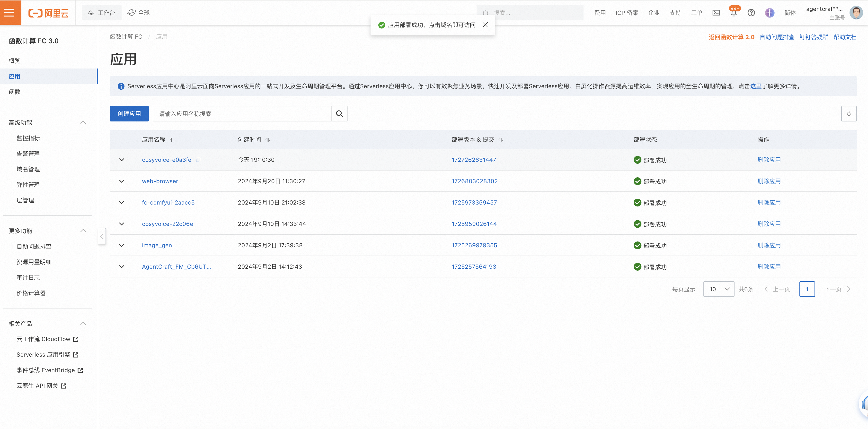Collapse the 高级功能 sidebar section
This screenshot has height=429, width=868.
click(83, 122)
